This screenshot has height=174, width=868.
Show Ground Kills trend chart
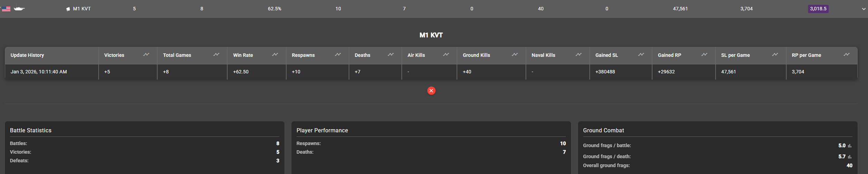tap(515, 55)
